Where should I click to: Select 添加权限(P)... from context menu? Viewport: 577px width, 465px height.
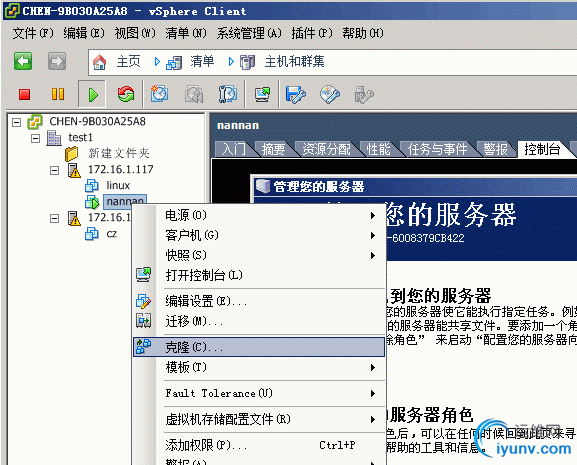pyautogui.click(x=259, y=446)
